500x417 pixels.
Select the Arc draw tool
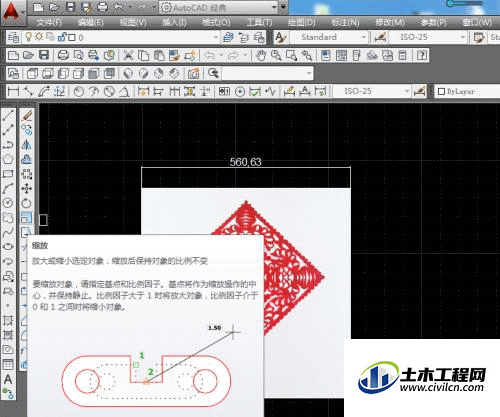(8, 188)
